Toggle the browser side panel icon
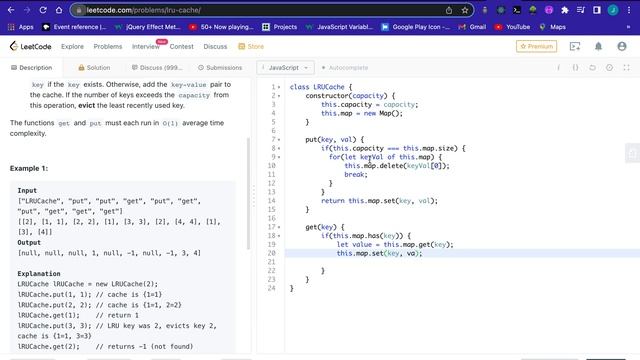 click(x=597, y=10)
